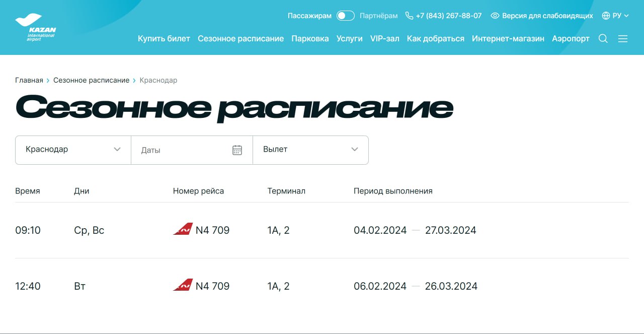Screen dimensions: 644x334
Task: Toggle the Passengers/Partners switch
Action: (346, 16)
